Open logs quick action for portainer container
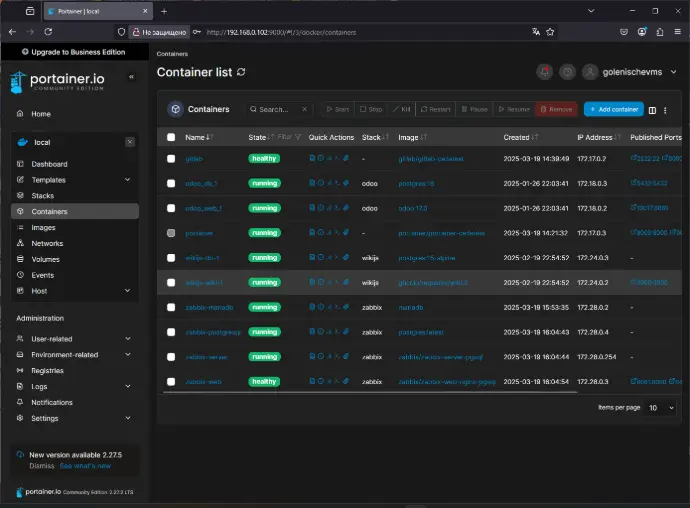This screenshot has width=690, height=508. coord(312,232)
